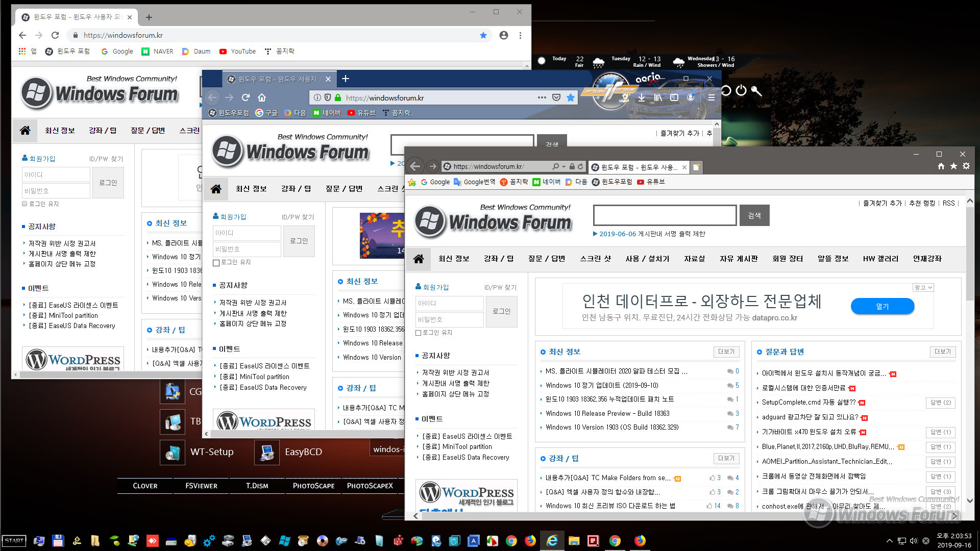Viewport: 980px width, 551px height.
Task: Open 최신 정보 menu in IE page
Action: point(454,259)
